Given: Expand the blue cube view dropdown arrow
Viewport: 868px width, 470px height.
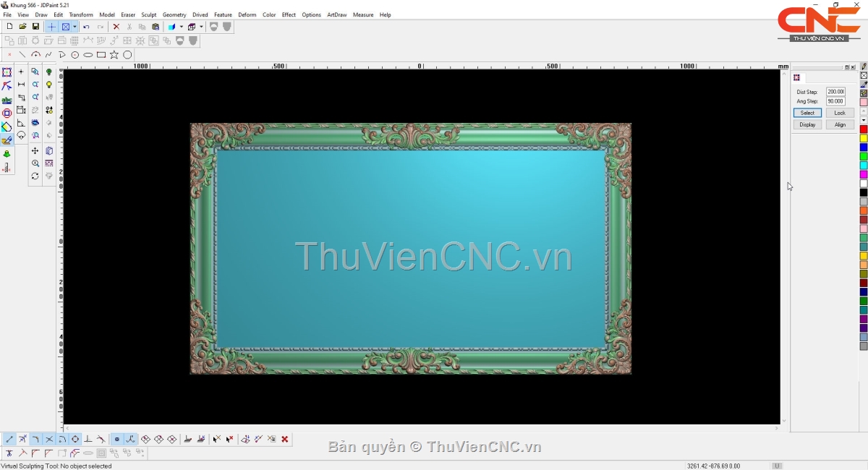Looking at the screenshot, I should point(181,27).
